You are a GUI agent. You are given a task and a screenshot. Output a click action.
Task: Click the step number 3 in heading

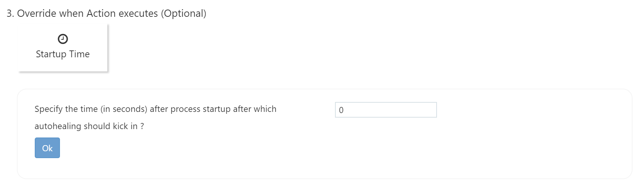pos(10,13)
